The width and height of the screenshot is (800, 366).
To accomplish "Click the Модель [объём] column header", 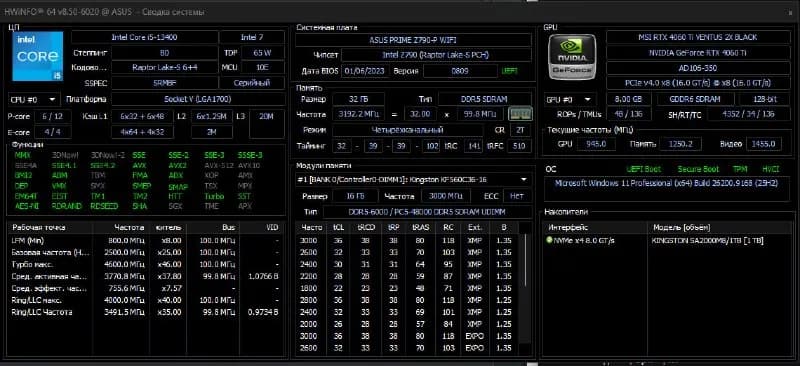I will pos(719,228).
